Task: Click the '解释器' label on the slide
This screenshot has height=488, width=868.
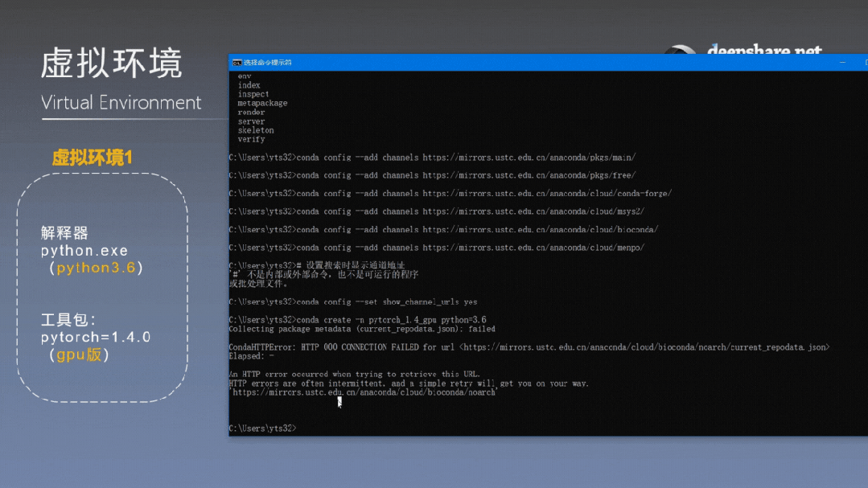Action: 64,233
